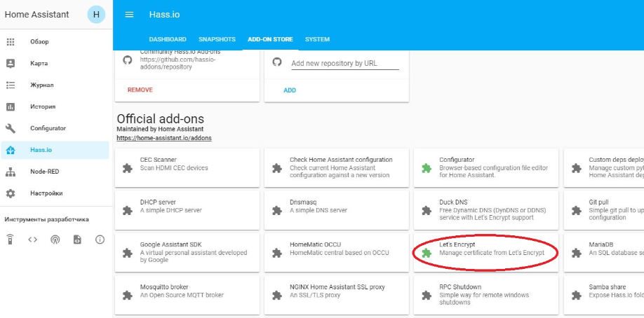Image resolution: width=644 pixels, height=318 pixels.
Task: Click the Инструменты разработчика label
Action: [47, 219]
